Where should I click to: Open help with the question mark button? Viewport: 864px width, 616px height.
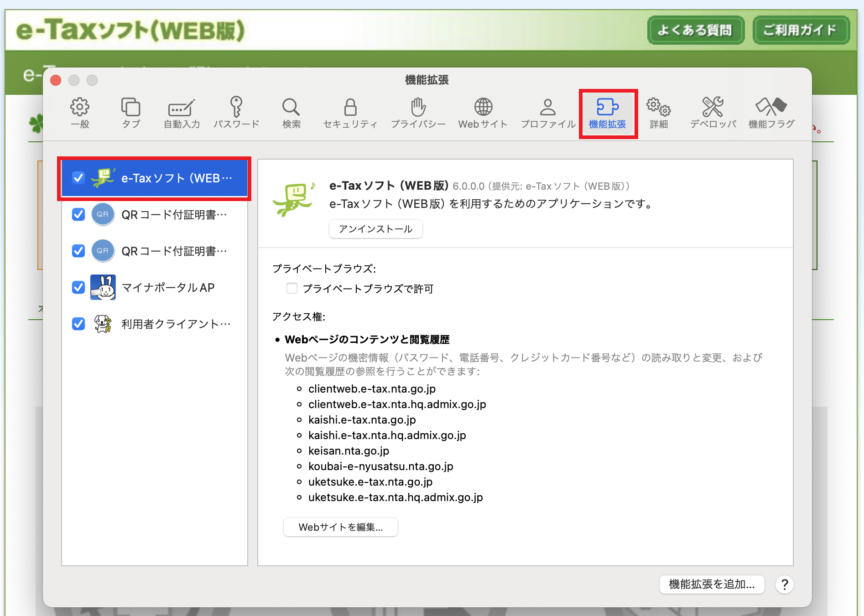pyautogui.click(x=785, y=584)
